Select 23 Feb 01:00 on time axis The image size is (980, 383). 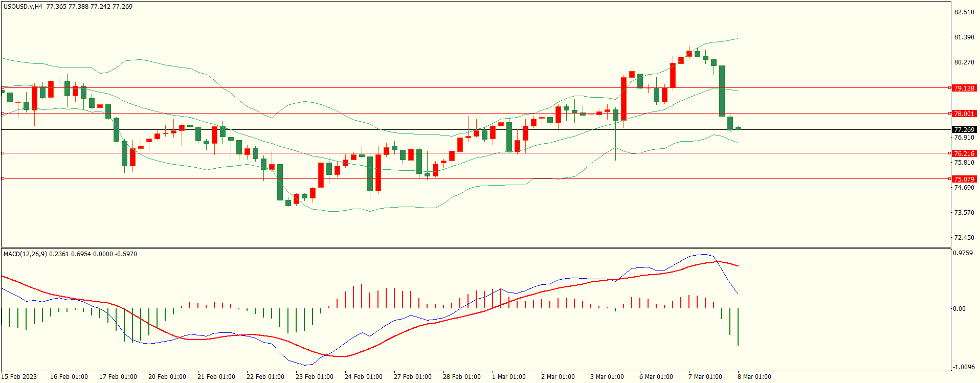(x=314, y=377)
